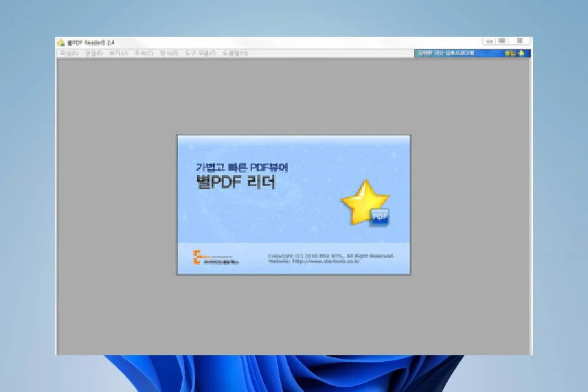
Task: Open the 도구 모음 menu
Action: pyautogui.click(x=200, y=53)
